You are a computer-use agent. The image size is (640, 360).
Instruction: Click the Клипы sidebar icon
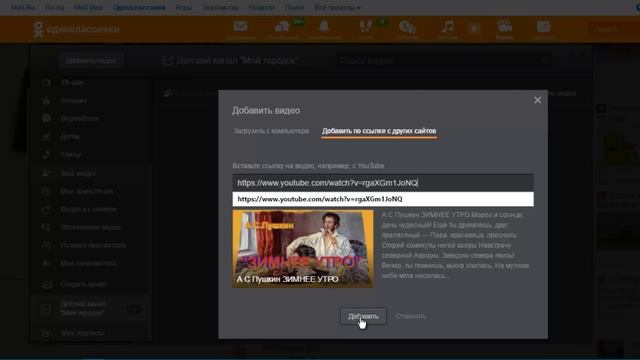click(x=46, y=155)
